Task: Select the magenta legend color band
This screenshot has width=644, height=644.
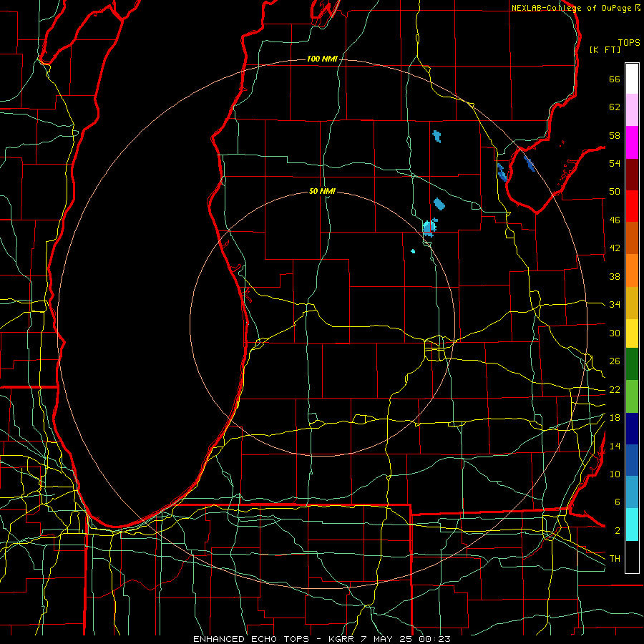Action: tap(632, 142)
